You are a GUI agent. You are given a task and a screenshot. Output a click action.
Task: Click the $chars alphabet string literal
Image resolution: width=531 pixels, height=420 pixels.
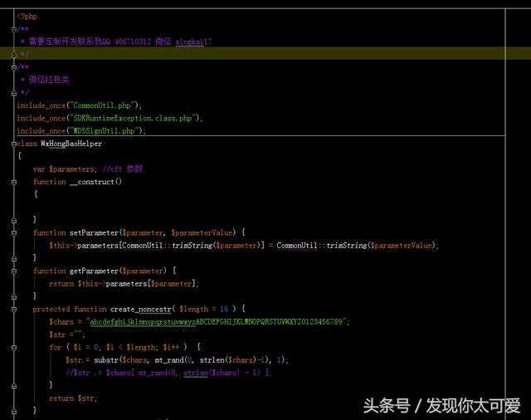pos(217,322)
